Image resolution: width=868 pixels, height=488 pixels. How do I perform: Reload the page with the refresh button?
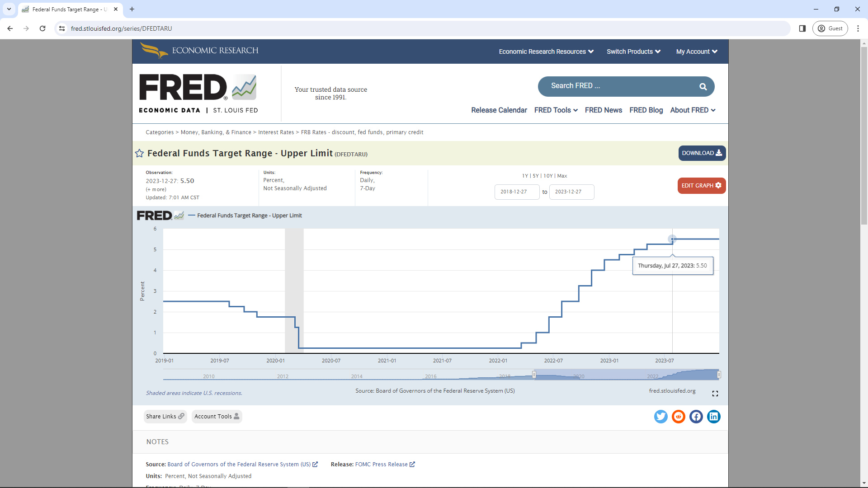pyautogui.click(x=42, y=28)
